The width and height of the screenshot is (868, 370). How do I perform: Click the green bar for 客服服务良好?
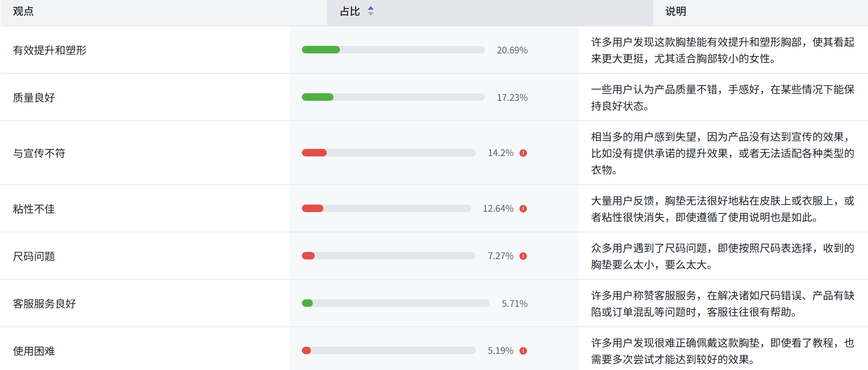307,303
